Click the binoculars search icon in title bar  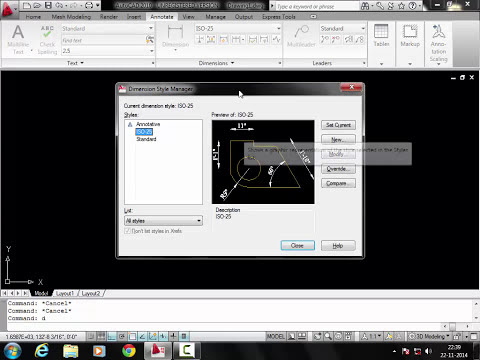(365, 6)
